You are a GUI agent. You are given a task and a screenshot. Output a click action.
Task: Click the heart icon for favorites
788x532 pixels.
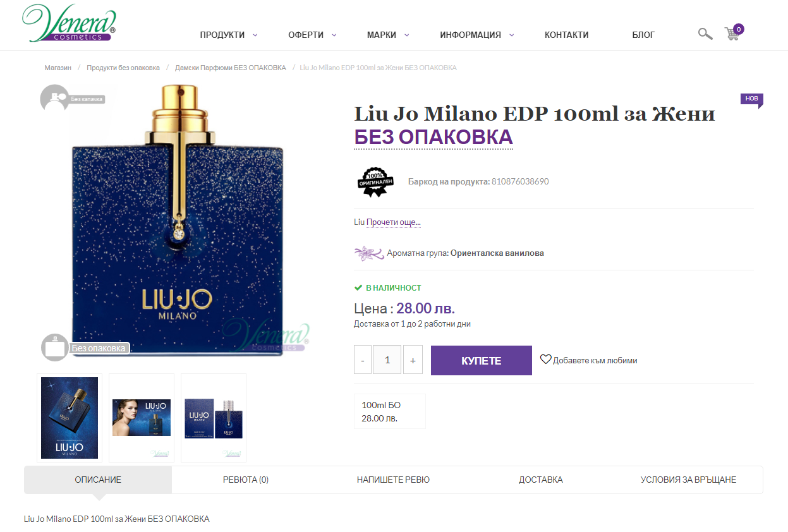pos(545,360)
